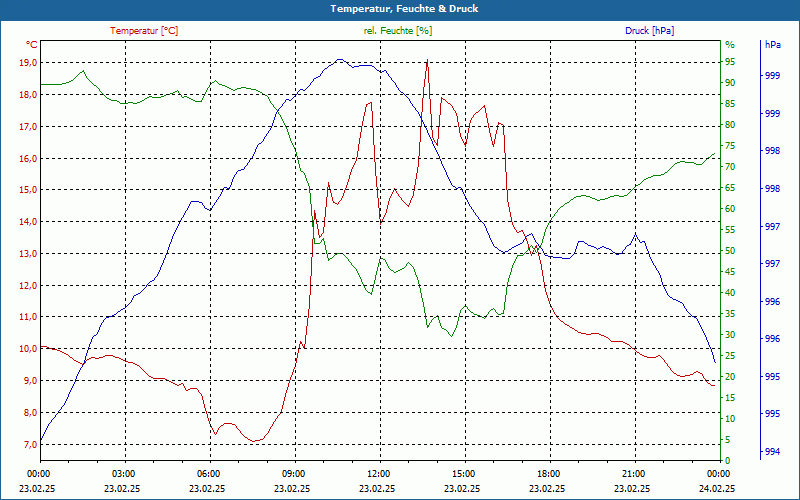Click the date label '24.02.25'

tap(717, 489)
